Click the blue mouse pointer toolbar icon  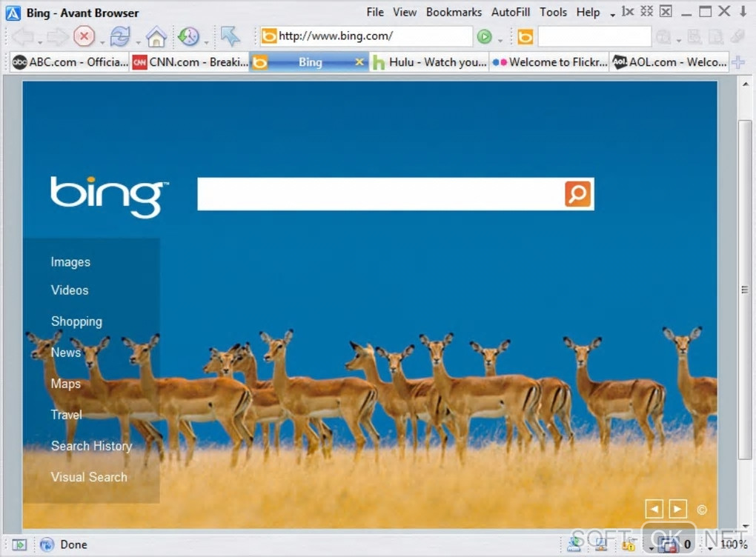pyautogui.click(x=230, y=36)
